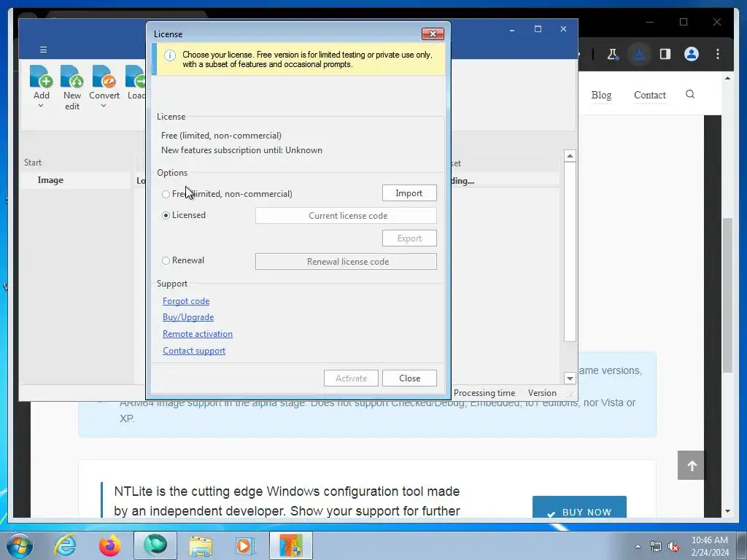Expand the Add button dropdown arrow
Screen dimensions: 747x560
pos(41,106)
